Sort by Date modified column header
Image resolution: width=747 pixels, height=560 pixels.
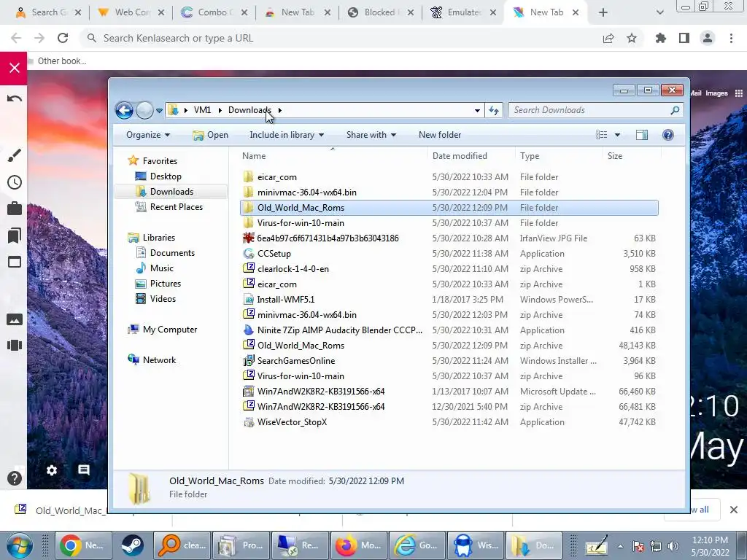(x=460, y=156)
